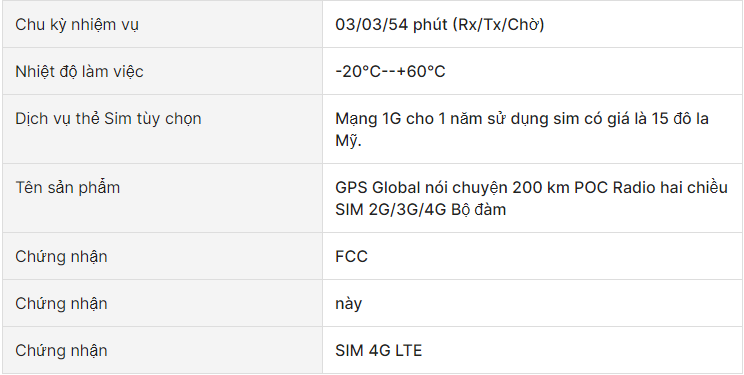Screen dimensions: 744x375
Task: Click the 'này' value cell
Action: pos(532,303)
